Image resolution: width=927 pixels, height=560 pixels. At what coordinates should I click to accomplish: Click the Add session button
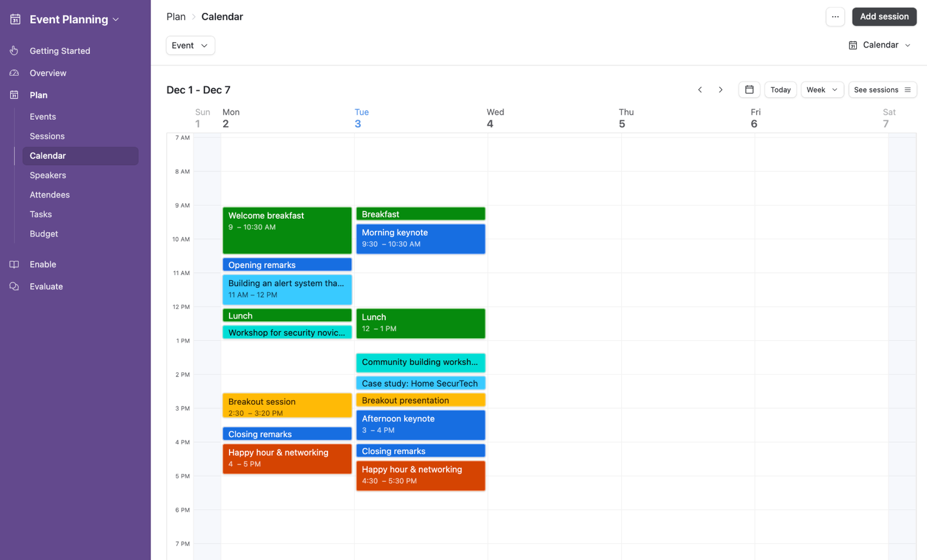click(x=884, y=17)
